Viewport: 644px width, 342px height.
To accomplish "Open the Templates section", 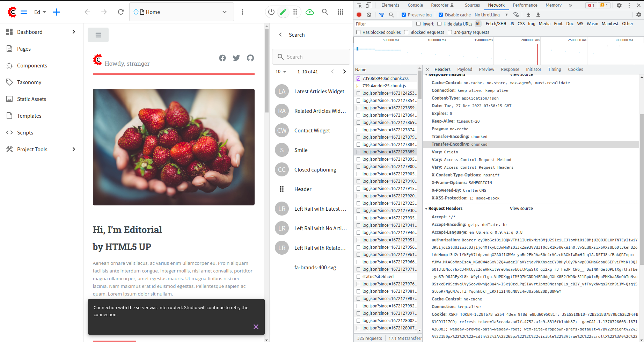I will (30, 116).
